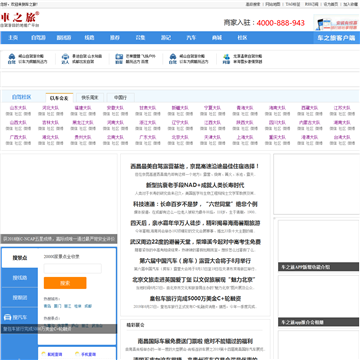Screen dimensions: 360x360
Task: Switch to the 中国行 tab
Action: (x=121, y=98)
